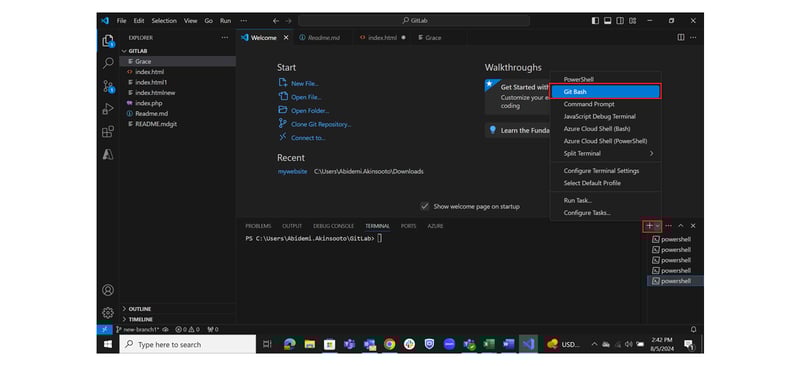Toggle Secondary Side Bar visibility

pos(620,21)
